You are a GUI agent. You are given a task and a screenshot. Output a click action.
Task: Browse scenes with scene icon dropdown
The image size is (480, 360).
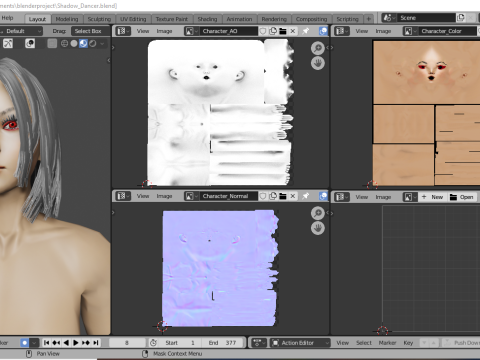coord(389,18)
